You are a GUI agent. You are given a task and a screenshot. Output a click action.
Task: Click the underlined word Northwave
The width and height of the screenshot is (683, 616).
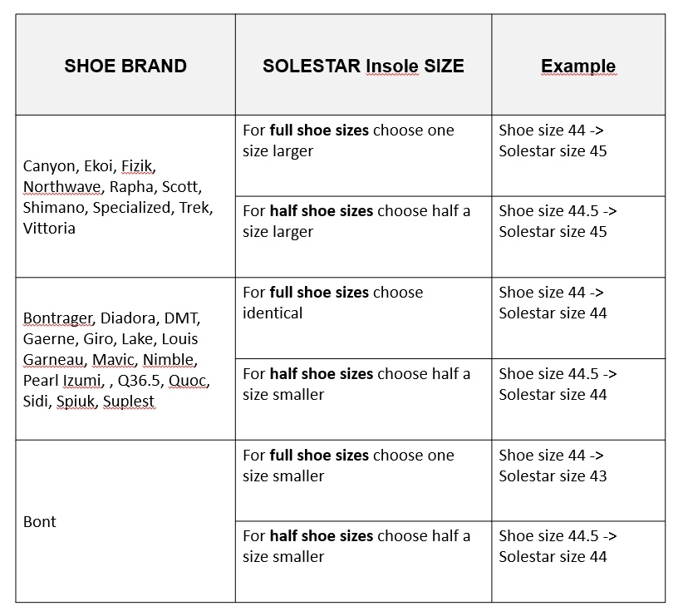pos(62,186)
